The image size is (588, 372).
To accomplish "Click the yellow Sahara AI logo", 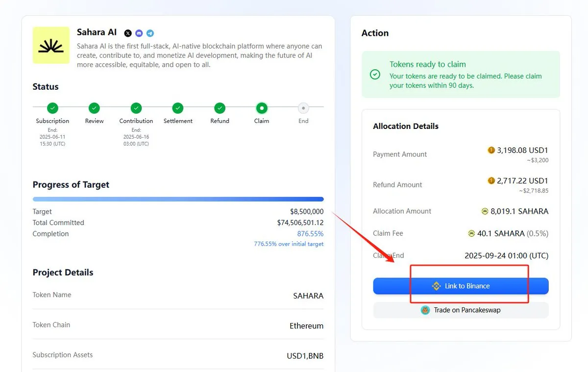I will [51, 45].
